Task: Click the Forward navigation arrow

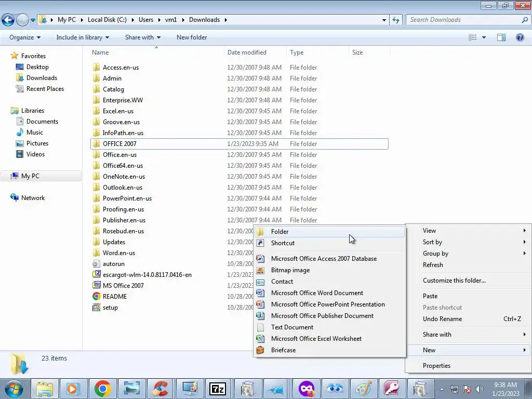Action: click(22, 20)
